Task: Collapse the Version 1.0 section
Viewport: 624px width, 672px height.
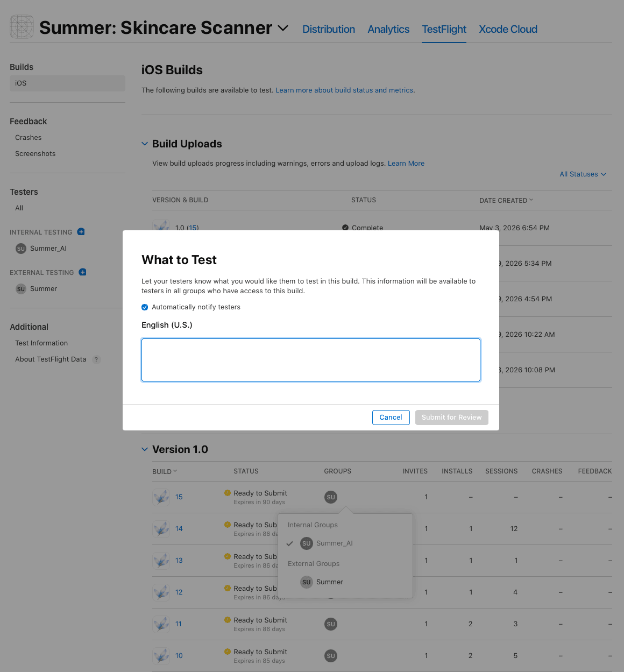Action: click(145, 449)
